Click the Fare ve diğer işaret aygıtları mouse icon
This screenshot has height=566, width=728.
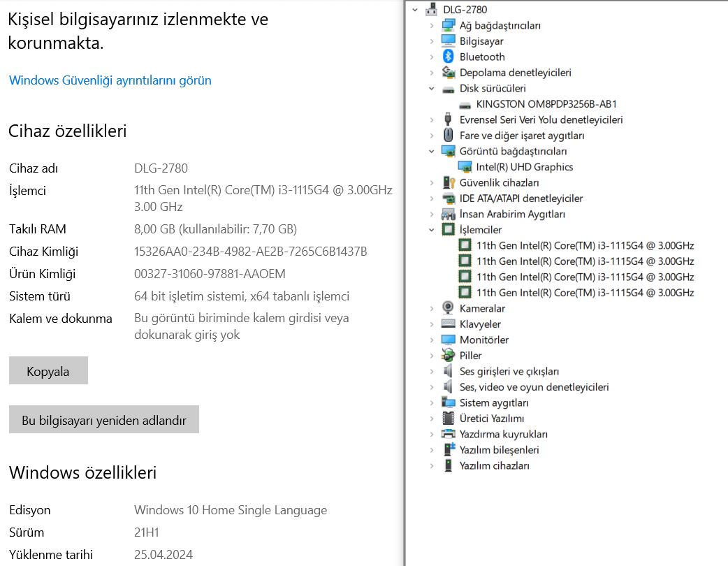pos(448,135)
